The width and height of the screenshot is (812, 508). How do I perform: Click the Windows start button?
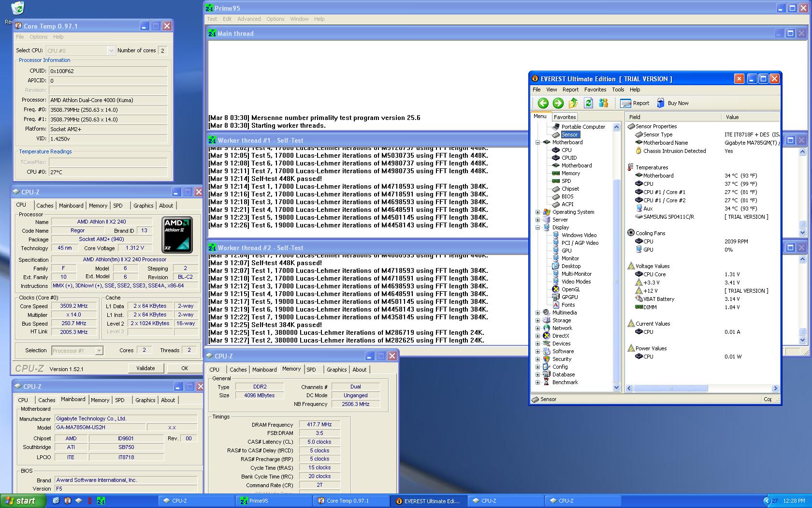pos(23,501)
